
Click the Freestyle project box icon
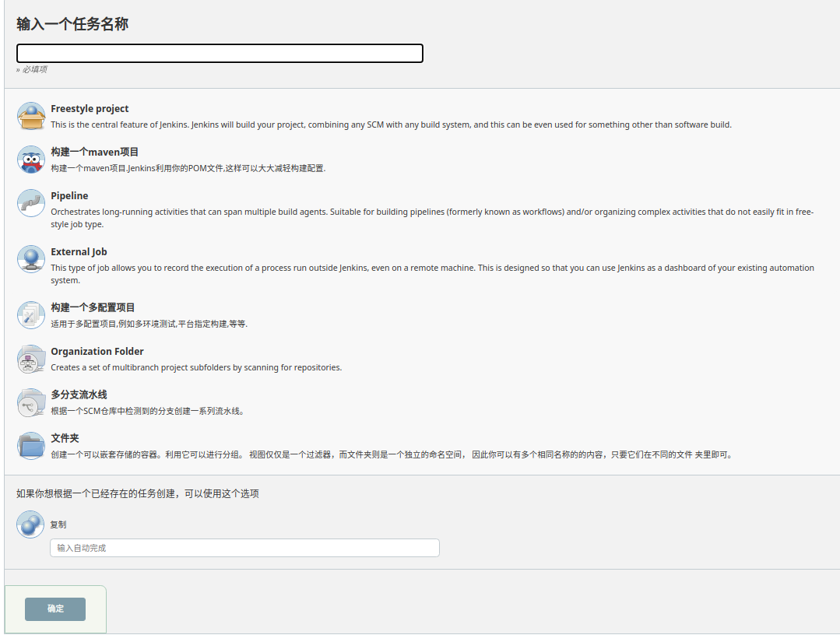point(31,117)
